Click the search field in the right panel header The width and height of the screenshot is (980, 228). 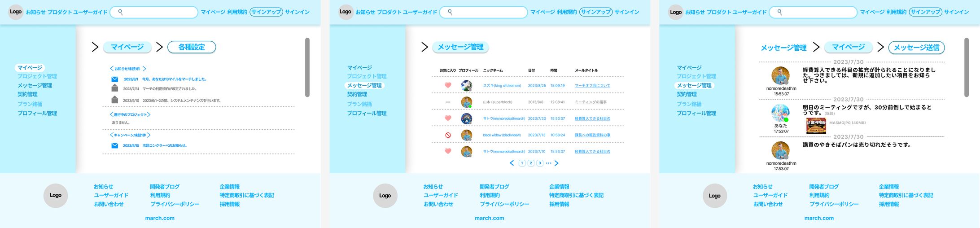813,12
